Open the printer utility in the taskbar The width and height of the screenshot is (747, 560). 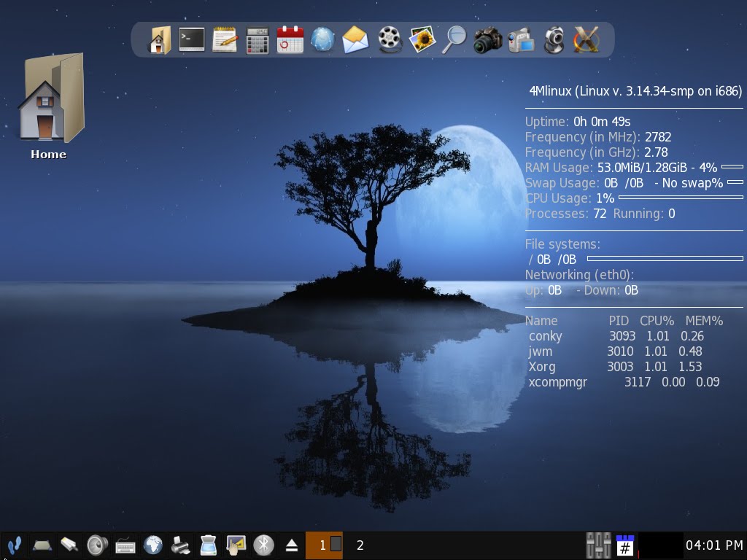point(180,545)
